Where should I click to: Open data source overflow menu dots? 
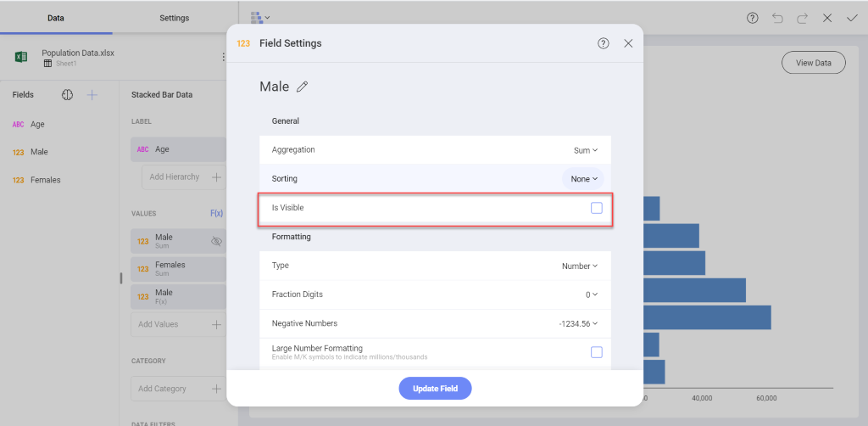(x=223, y=57)
